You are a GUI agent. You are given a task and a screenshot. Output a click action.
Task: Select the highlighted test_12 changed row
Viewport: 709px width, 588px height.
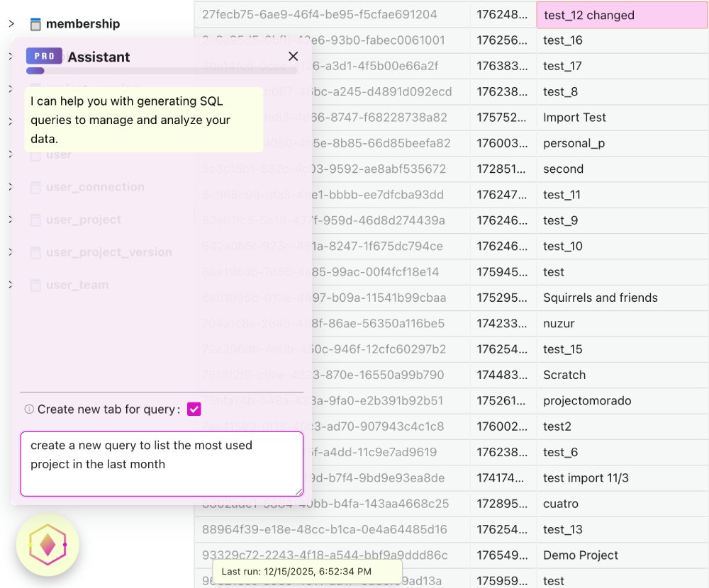pyautogui.click(x=621, y=15)
